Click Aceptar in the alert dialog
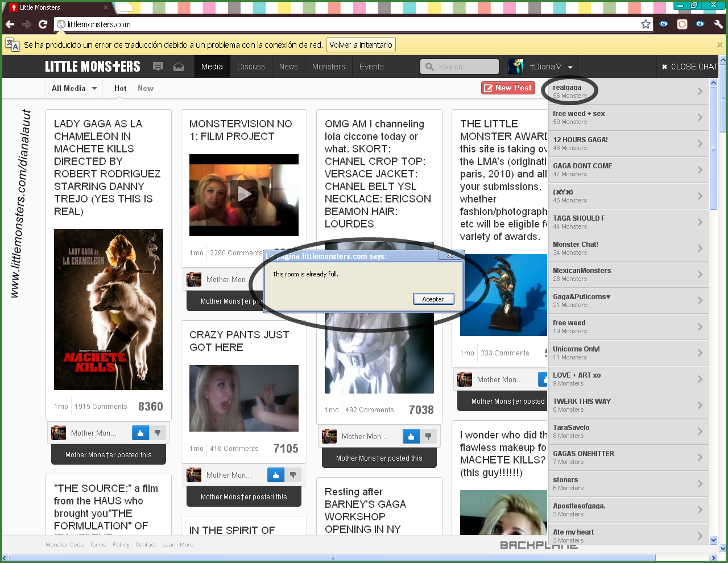This screenshot has width=728, height=563. pyautogui.click(x=433, y=299)
